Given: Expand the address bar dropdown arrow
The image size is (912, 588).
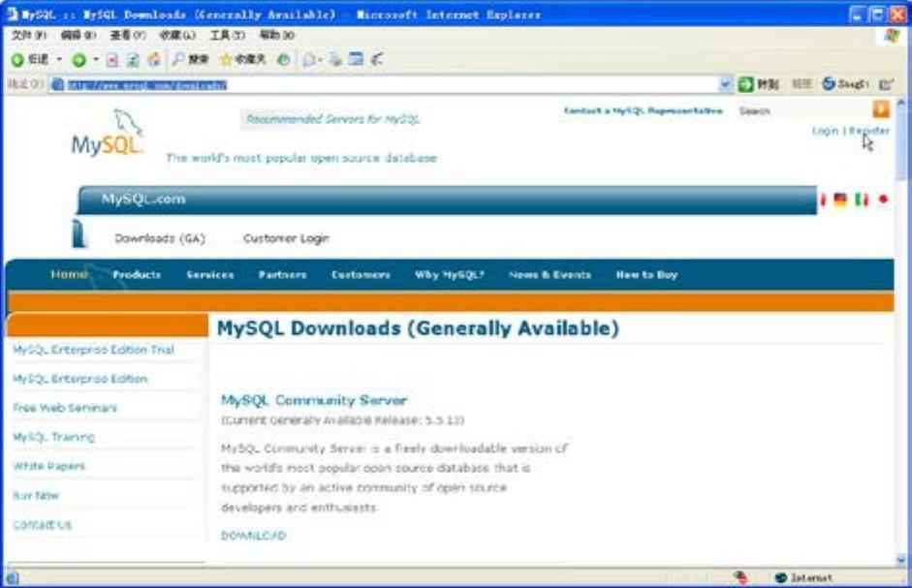Looking at the screenshot, I should tap(725, 85).
